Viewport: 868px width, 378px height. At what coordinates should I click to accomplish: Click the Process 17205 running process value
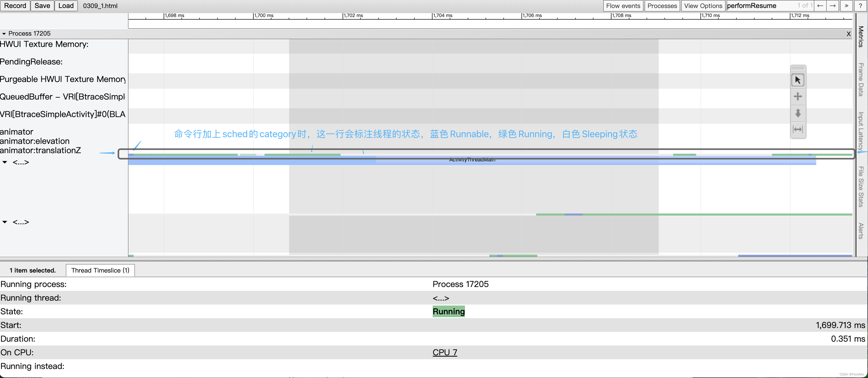pos(460,284)
